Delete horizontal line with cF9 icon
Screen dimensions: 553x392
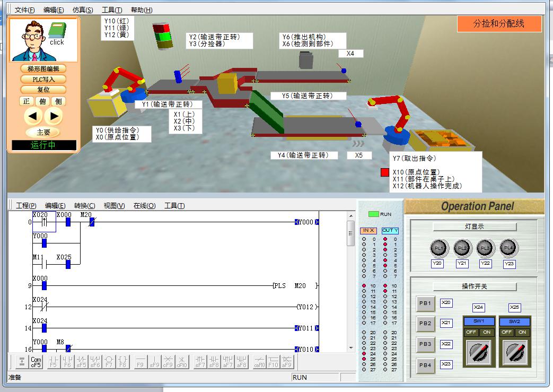(168, 362)
